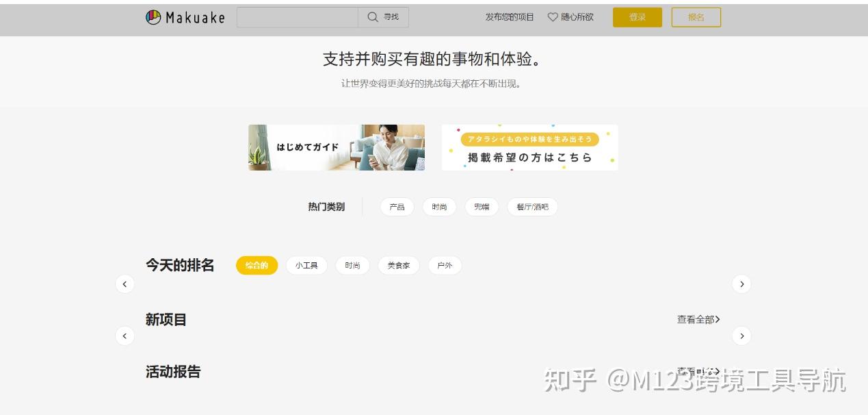Click the はじめてガイド guide banner
Viewport: 868px width, 415px height.
(x=336, y=147)
